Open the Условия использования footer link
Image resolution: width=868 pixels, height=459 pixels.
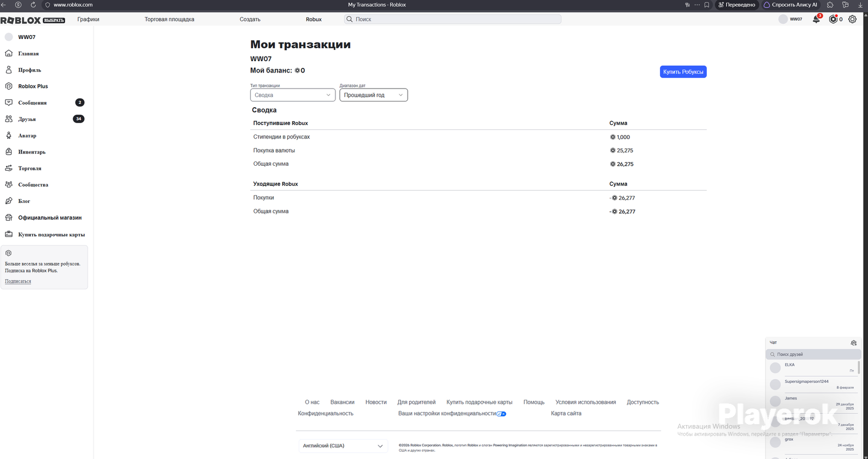[586, 402]
